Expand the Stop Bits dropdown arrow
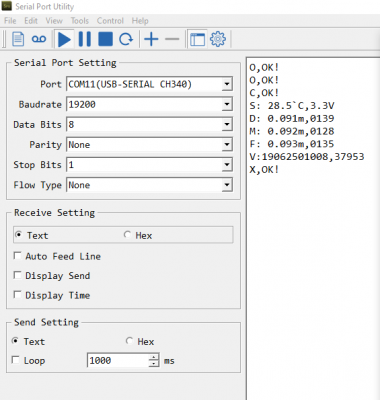The image size is (380, 400). tap(227, 165)
